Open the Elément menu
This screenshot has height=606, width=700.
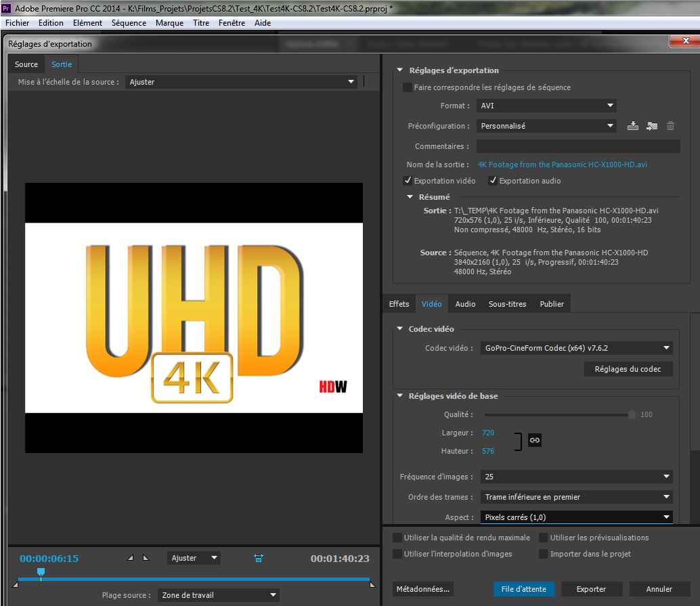pyautogui.click(x=87, y=23)
